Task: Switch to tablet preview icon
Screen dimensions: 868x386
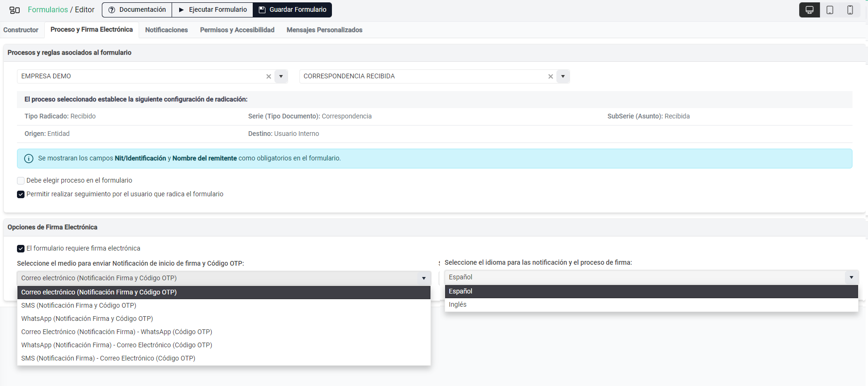Action: point(830,10)
